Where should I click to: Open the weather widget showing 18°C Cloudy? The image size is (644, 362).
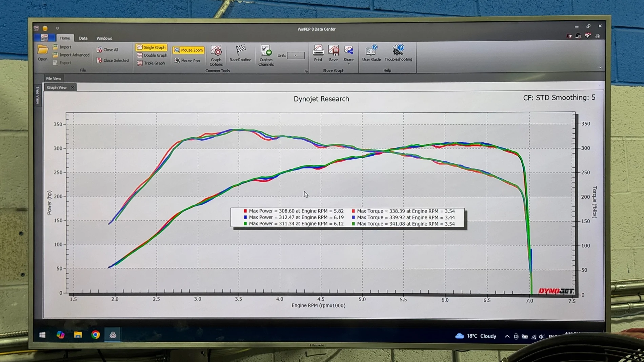click(x=476, y=336)
